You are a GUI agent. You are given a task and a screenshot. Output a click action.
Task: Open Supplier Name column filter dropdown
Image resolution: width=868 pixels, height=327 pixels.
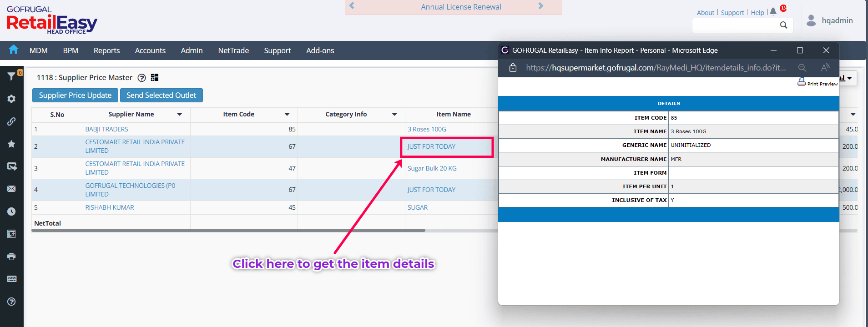pyautogui.click(x=180, y=115)
